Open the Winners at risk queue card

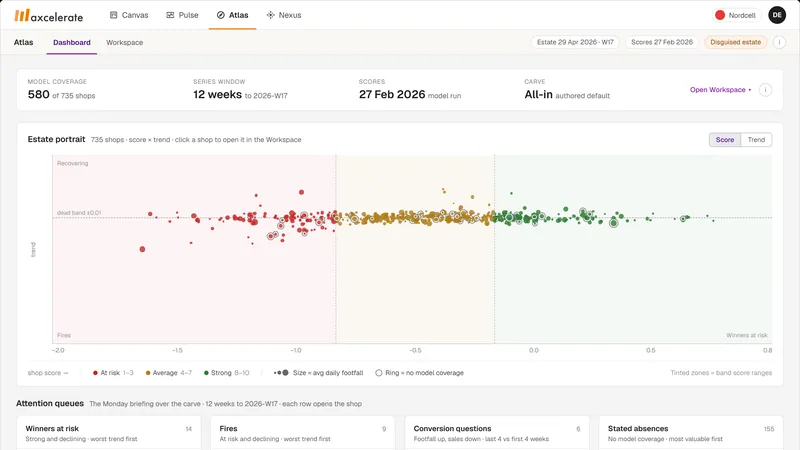click(x=109, y=433)
